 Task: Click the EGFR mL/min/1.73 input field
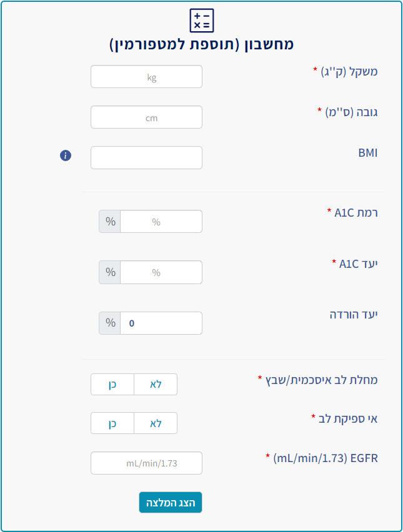146,463
